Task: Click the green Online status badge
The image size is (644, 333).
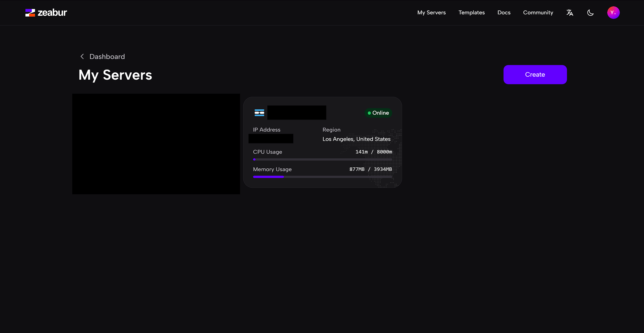Action: [378, 113]
